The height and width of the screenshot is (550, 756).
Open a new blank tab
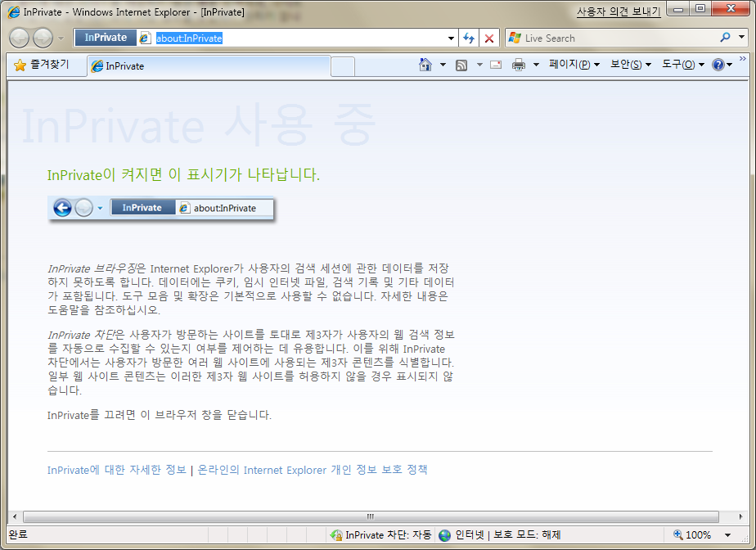pos(343,66)
